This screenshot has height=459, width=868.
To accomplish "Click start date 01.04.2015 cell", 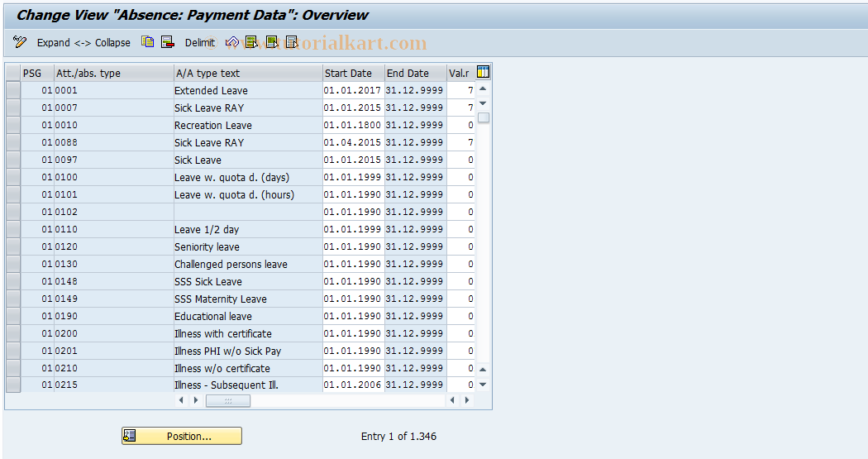I will (x=353, y=142).
